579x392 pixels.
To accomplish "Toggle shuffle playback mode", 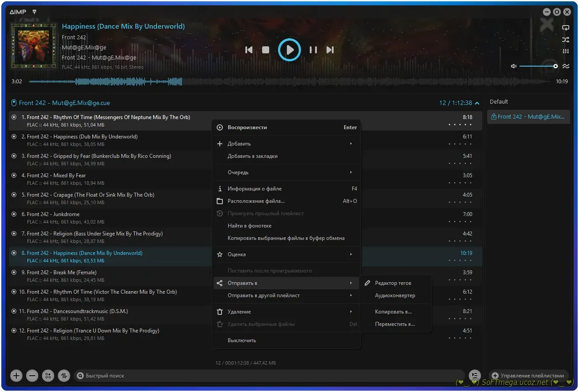I will tap(565, 40).
